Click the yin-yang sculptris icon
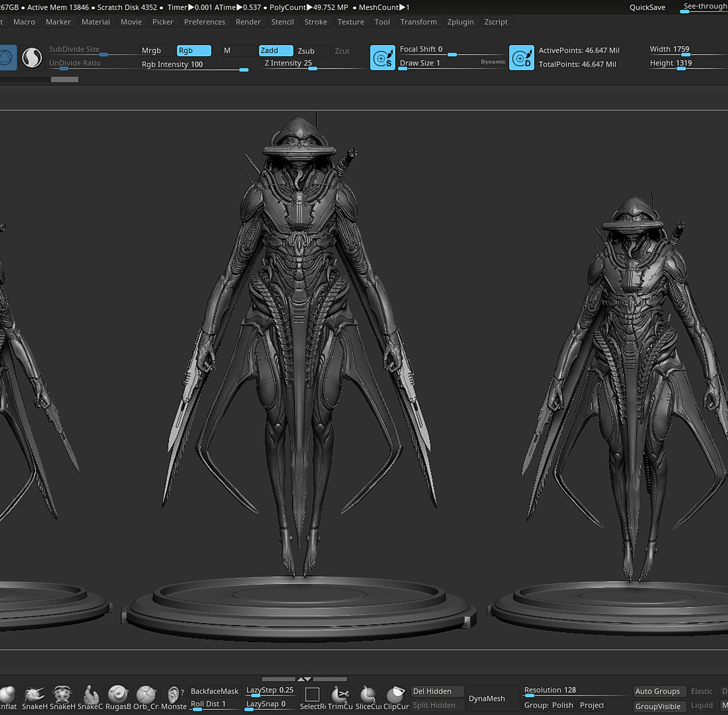This screenshot has height=715, width=728. [32, 57]
